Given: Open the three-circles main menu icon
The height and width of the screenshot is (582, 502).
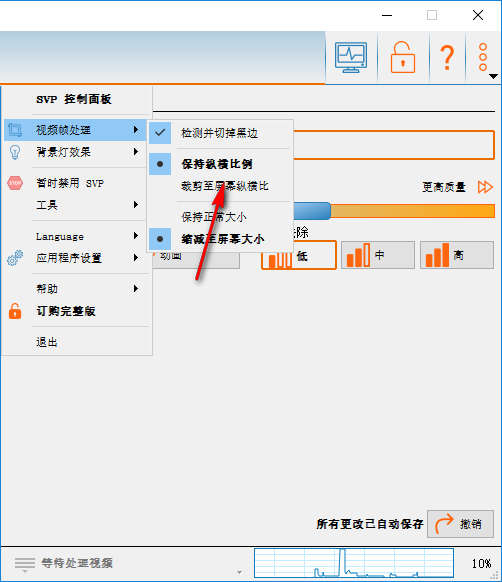Looking at the screenshot, I should (x=483, y=57).
